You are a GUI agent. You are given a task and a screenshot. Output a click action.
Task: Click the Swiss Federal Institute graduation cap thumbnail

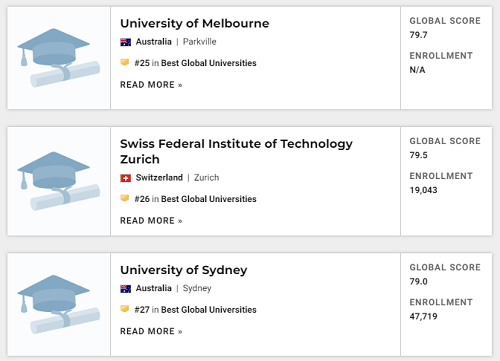pyautogui.click(x=59, y=181)
